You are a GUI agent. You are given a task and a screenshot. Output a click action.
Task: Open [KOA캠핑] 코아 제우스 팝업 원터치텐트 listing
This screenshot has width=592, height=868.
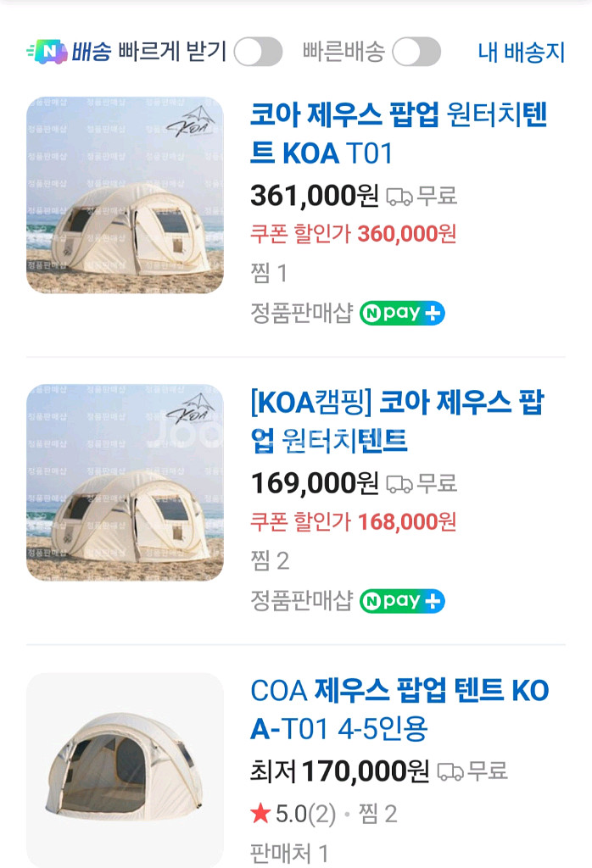(397, 420)
